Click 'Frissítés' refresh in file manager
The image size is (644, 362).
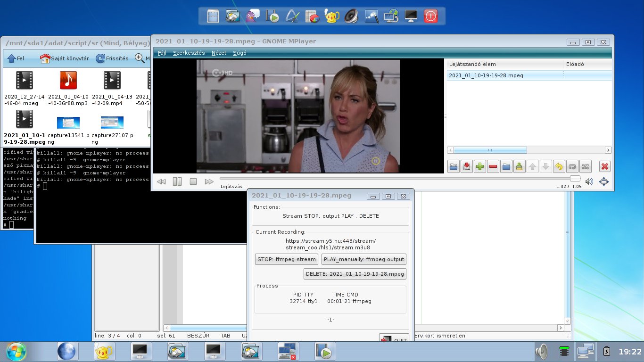pos(112,58)
